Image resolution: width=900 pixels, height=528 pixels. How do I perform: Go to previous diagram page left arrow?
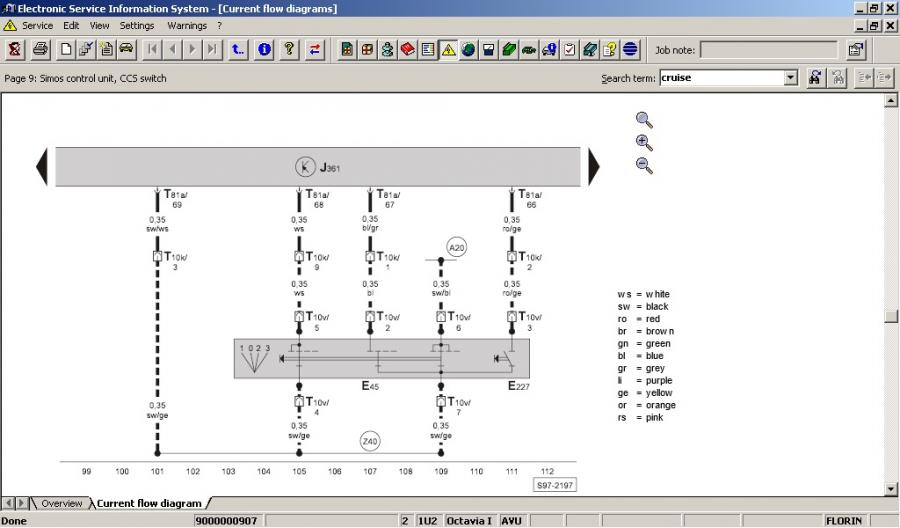42,166
